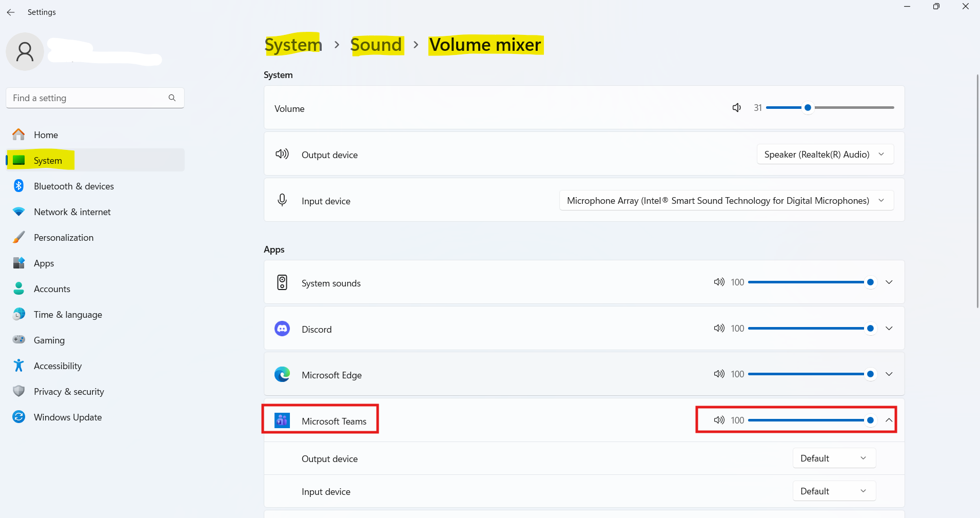Viewport: 980px width, 518px height.
Task: Open the system Input device Microphone Array dropdown
Action: coord(727,200)
